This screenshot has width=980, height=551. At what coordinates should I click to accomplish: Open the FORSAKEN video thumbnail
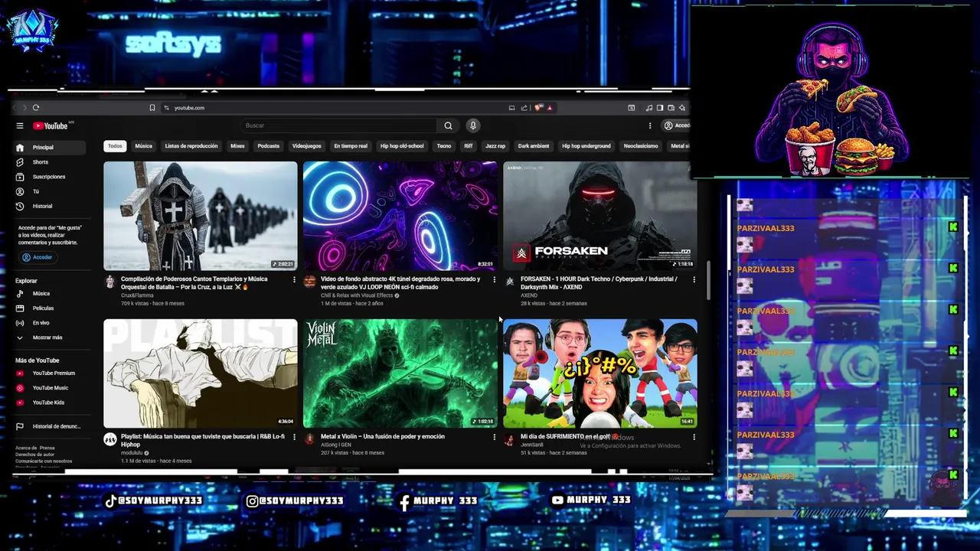click(600, 216)
